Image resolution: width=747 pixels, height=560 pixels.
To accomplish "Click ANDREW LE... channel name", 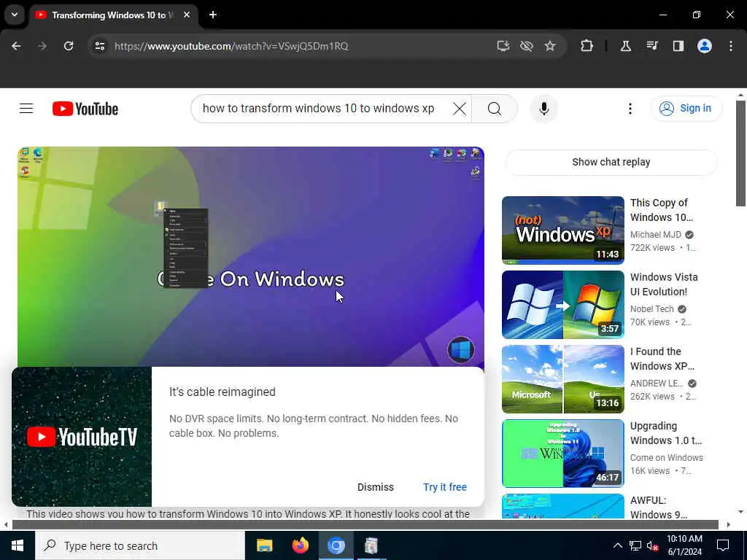I will click(x=657, y=383).
